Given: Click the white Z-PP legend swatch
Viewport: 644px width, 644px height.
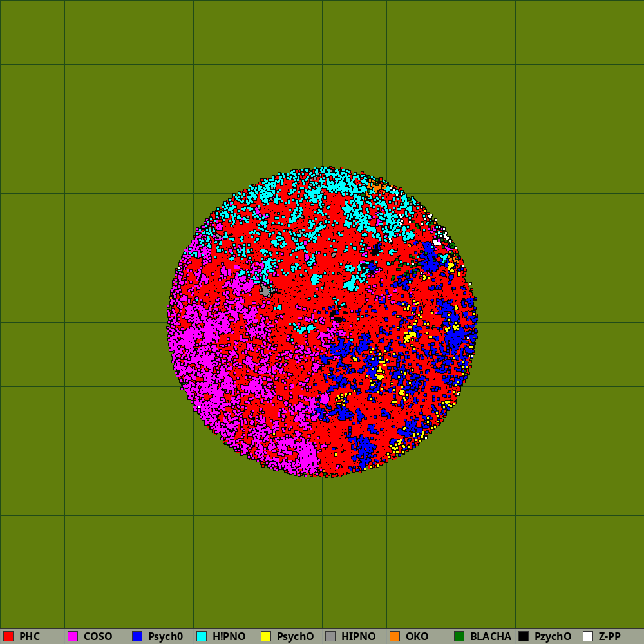Looking at the screenshot, I should (x=588, y=636).
